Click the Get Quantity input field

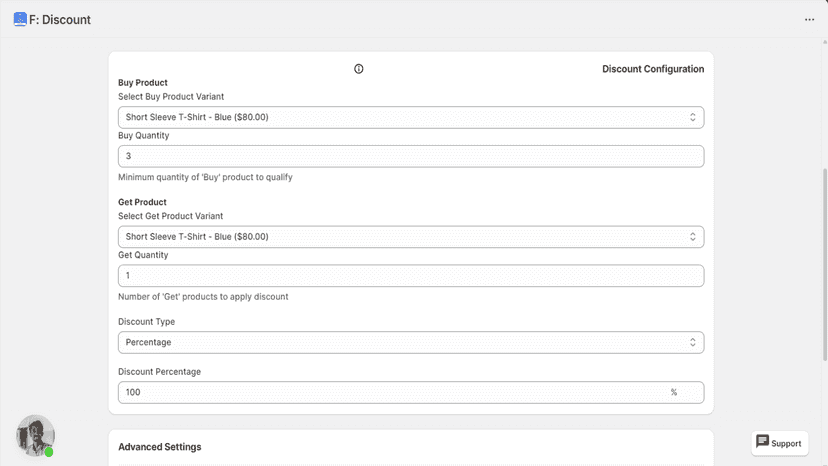coord(411,276)
